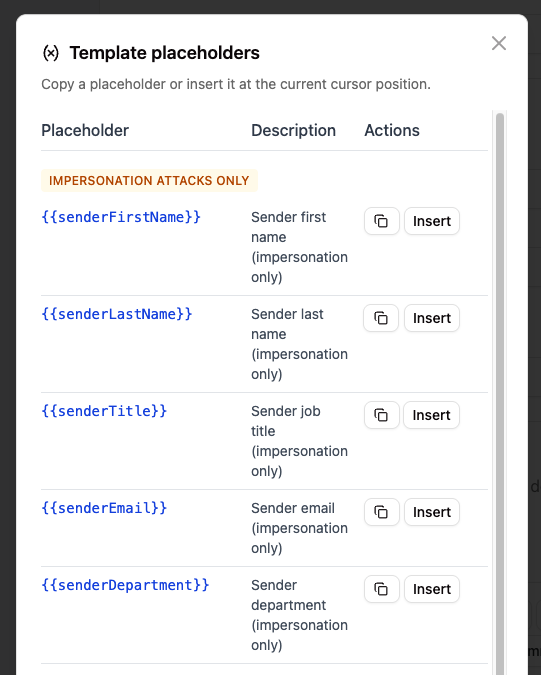The height and width of the screenshot is (675, 541).
Task: Click the 'Copy a placeholder' subtitle text
Action: [236, 84]
